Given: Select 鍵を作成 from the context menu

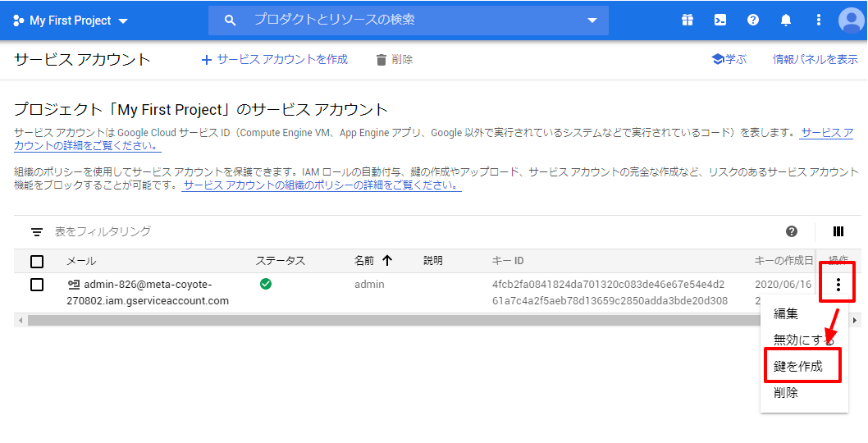Looking at the screenshot, I should coord(797,366).
